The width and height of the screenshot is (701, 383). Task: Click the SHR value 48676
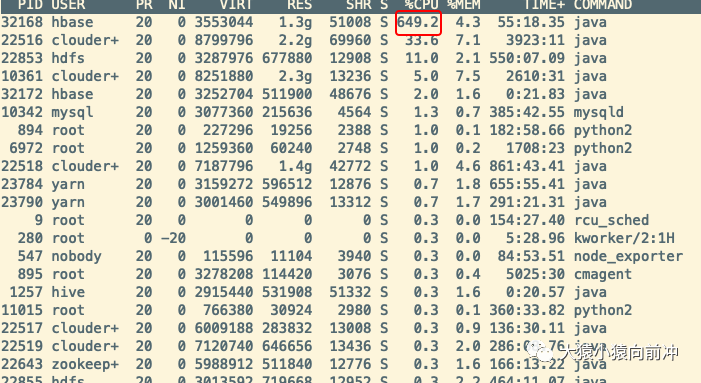tap(350, 94)
